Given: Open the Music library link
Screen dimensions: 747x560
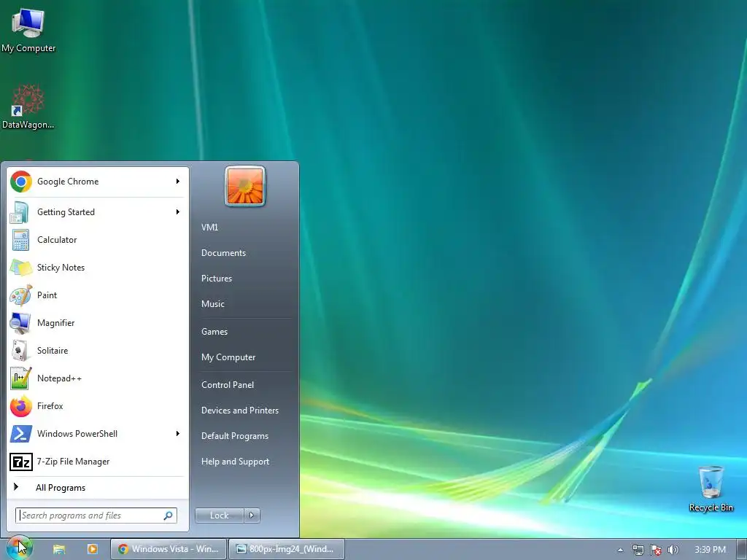Looking at the screenshot, I should click(x=212, y=304).
